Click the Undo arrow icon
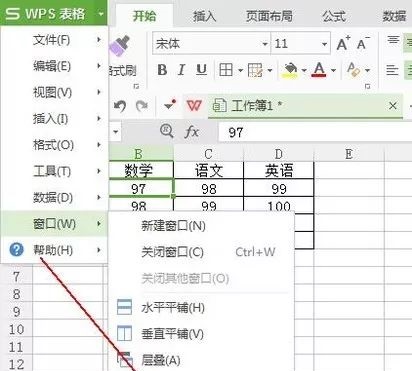This screenshot has width=412, height=371. pos(120,106)
